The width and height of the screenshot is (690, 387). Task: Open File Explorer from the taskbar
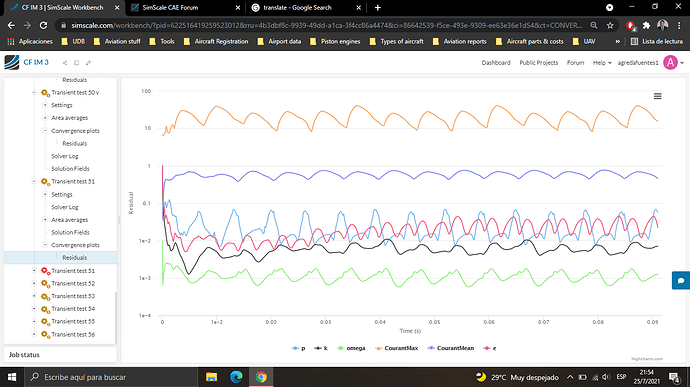tap(212, 377)
